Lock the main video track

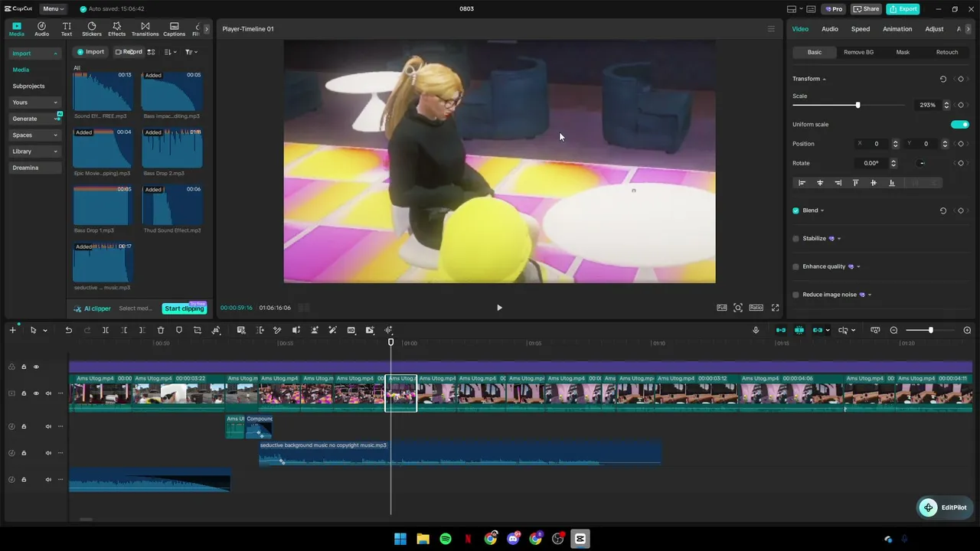pos(23,393)
